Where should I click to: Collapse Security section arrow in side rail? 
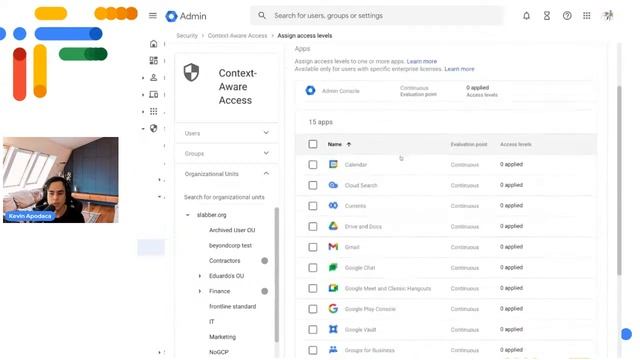(x=143, y=129)
